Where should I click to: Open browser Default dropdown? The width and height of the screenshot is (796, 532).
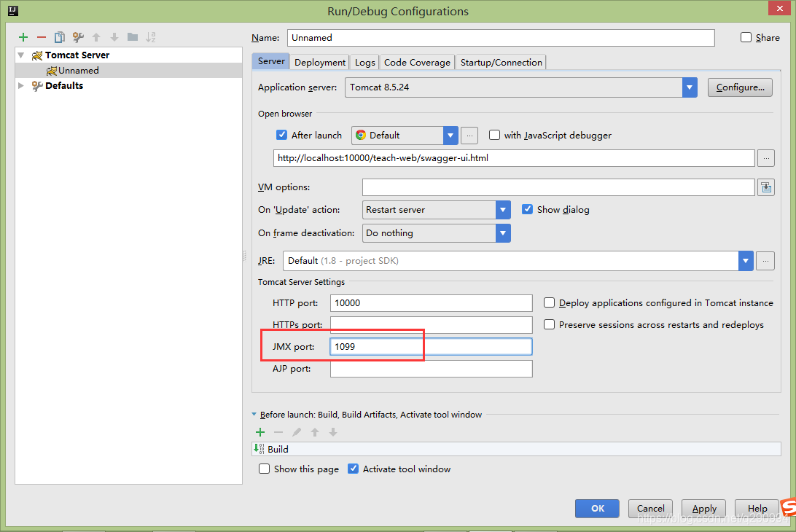(x=450, y=136)
